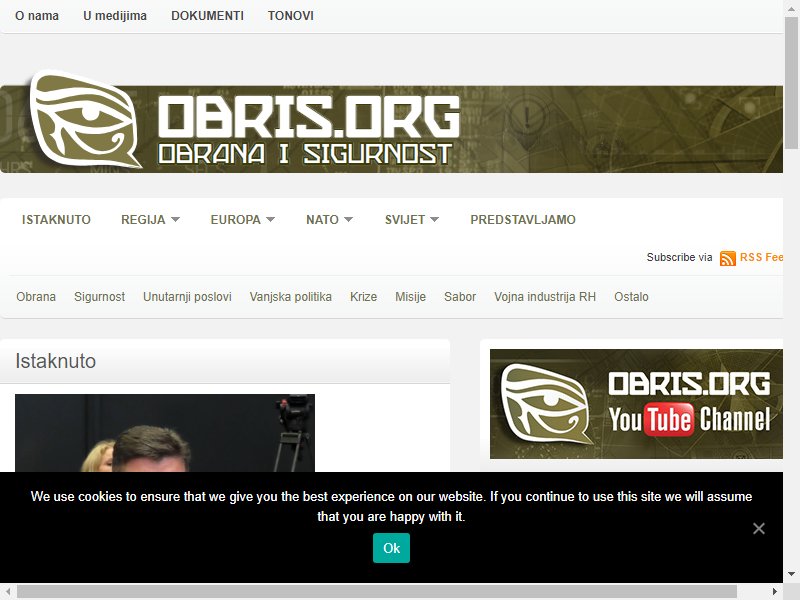800x600 pixels.
Task: Select the Vojna industrija RH category
Action: 545,297
